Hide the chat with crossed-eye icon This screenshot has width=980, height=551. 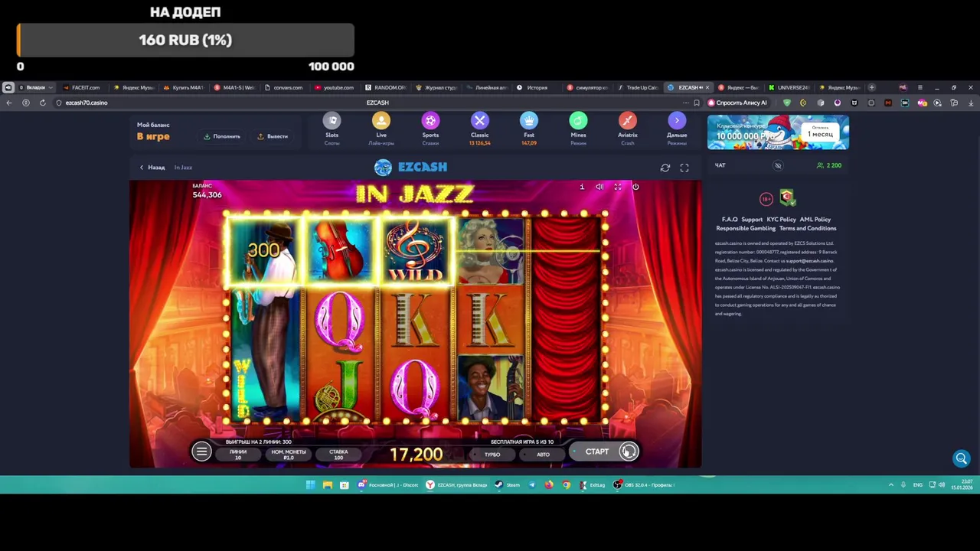pos(778,165)
